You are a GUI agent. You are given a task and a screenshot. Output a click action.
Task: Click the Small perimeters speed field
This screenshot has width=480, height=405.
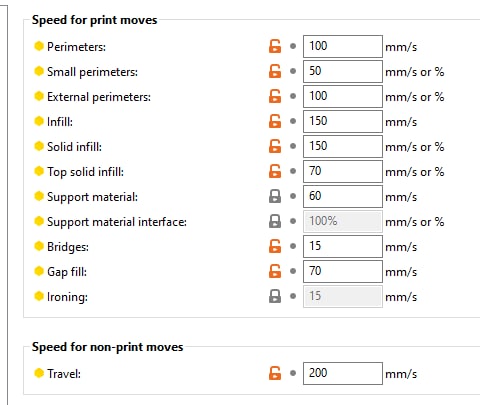coord(343,71)
